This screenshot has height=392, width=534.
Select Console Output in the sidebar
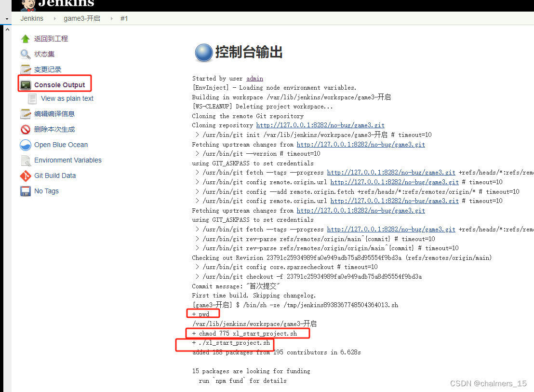[x=60, y=85]
